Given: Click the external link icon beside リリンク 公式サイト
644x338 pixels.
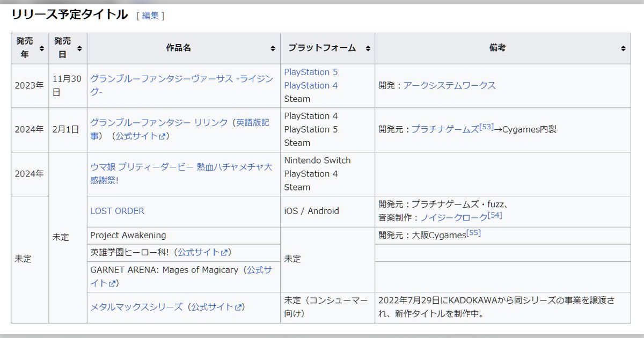Looking at the screenshot, I should 162,137.
